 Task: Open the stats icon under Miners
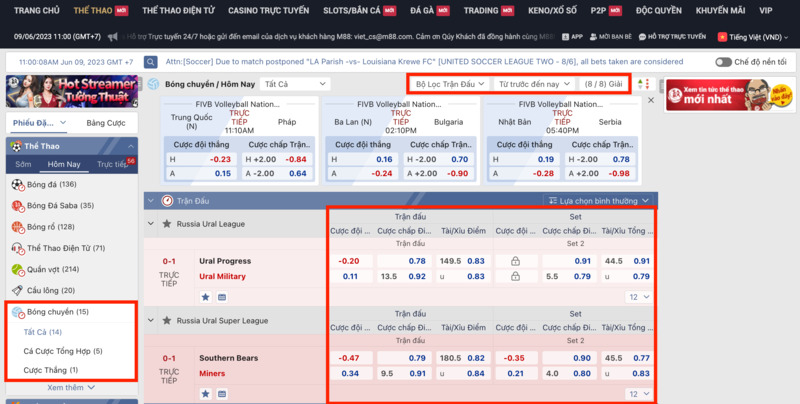point(222,394)
